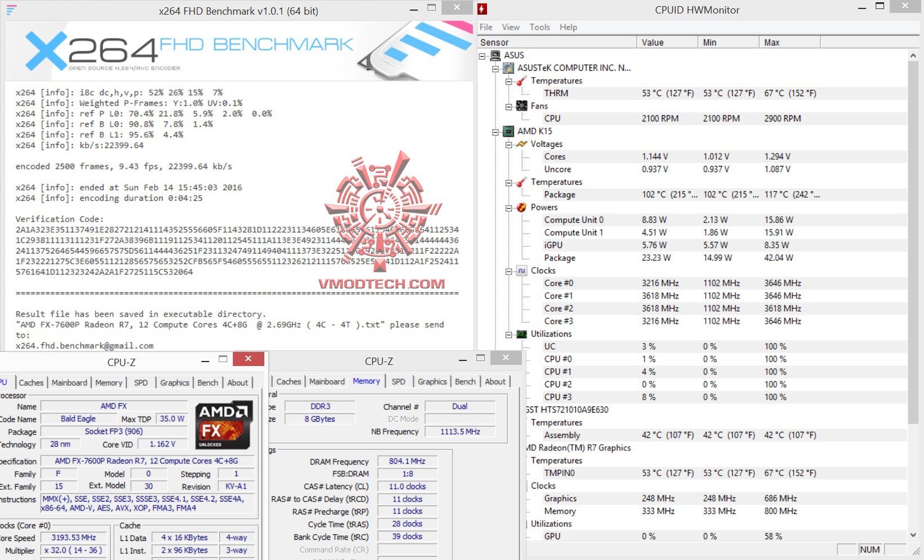Collapse the Voltages group
The image size is (924, 560).
point(508,144)
